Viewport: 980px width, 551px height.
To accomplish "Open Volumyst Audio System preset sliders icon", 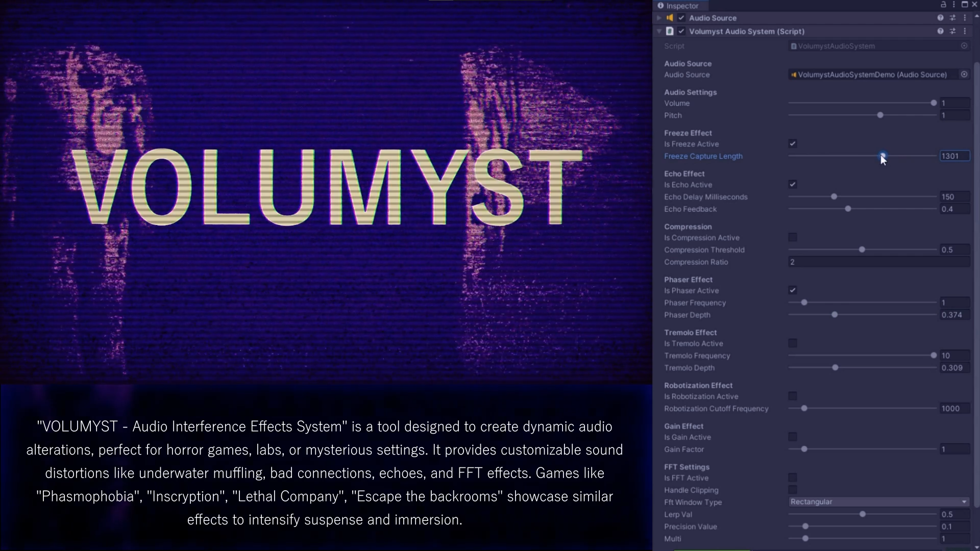I will (952, 31).
